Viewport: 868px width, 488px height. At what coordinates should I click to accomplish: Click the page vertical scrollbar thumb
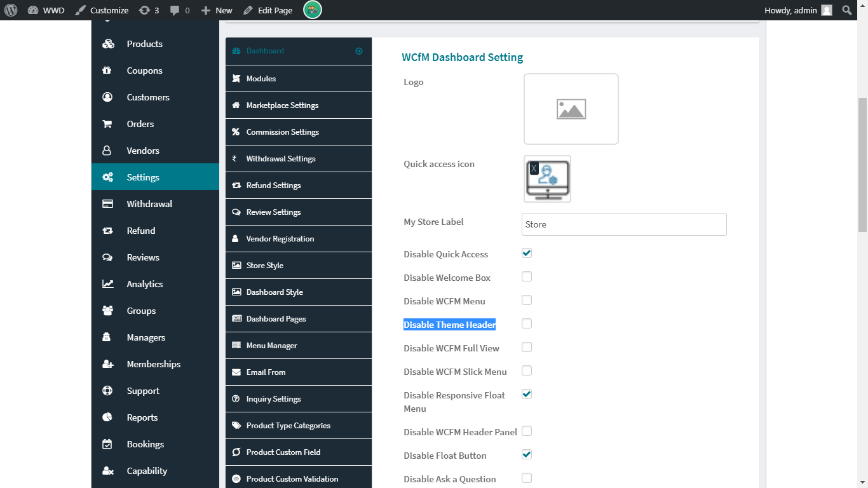click(x=862, y=165)
